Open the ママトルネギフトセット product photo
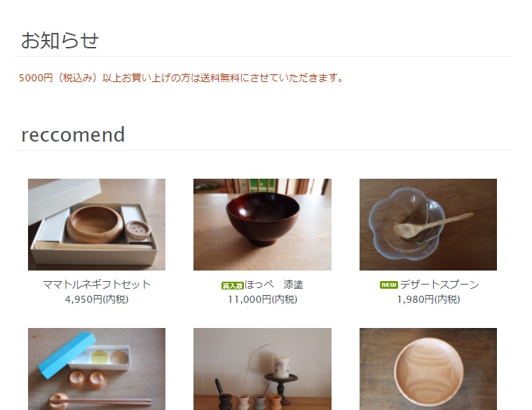This screenshot has width=532, height=410. click(97, 224)
